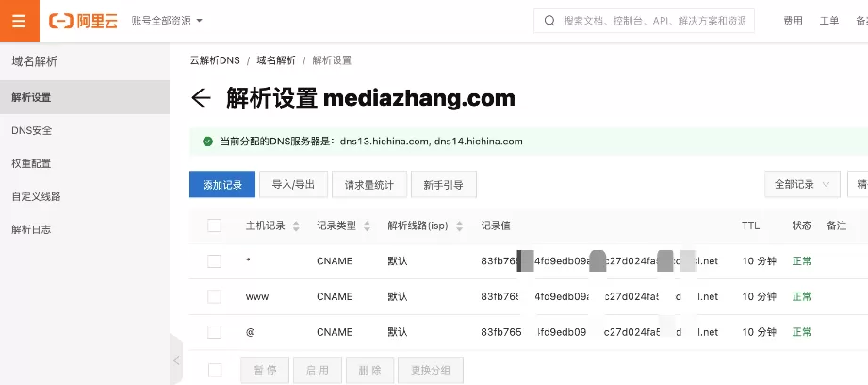868x385 pixels.
Task: Open the 全部记录 filter dropdown
Action: tap(802, 184)
